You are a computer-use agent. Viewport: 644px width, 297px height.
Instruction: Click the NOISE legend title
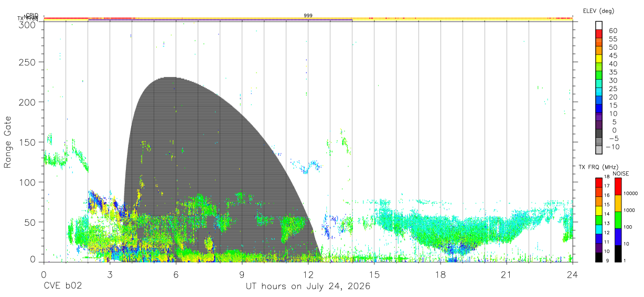pyautogui.click(x=621, y=173)
